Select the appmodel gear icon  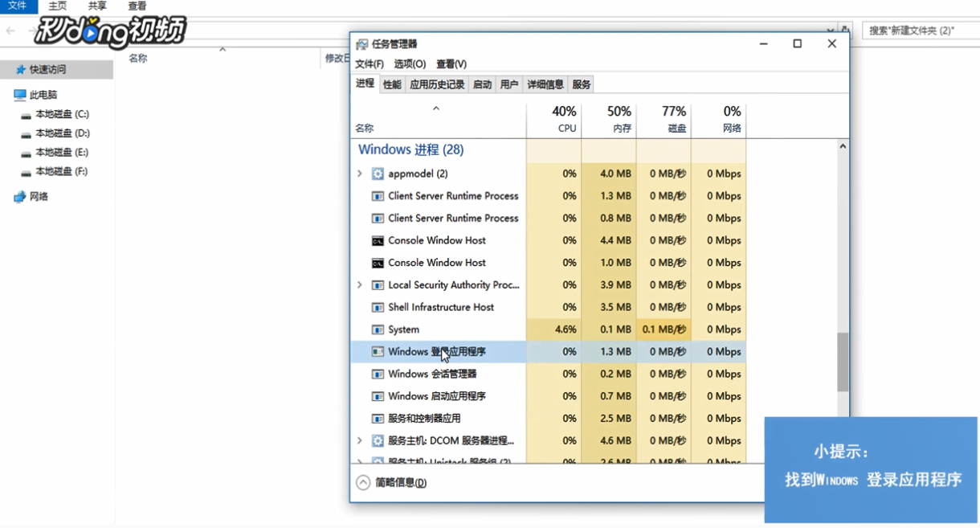point(377,173)
